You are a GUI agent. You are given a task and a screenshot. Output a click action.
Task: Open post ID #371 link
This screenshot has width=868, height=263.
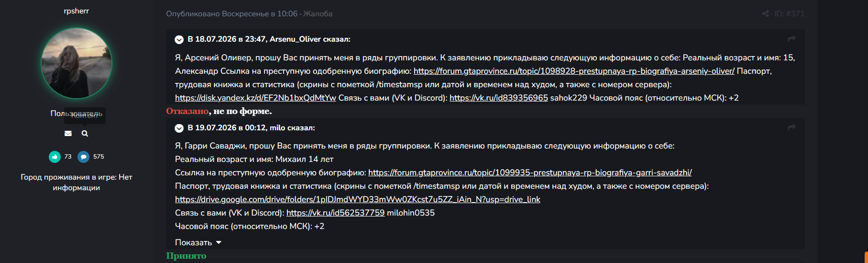[x=789, y=14]
